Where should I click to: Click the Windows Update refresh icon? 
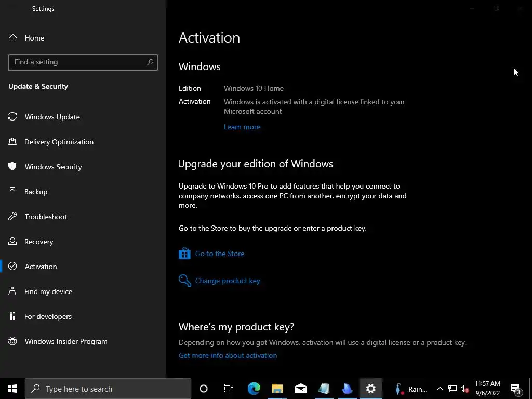click(12, 117)
